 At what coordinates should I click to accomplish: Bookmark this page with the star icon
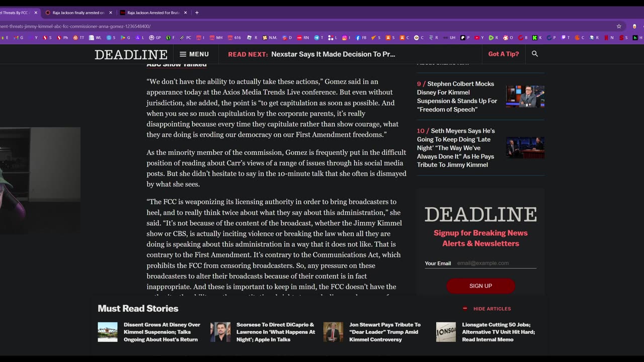pos(619,26)
